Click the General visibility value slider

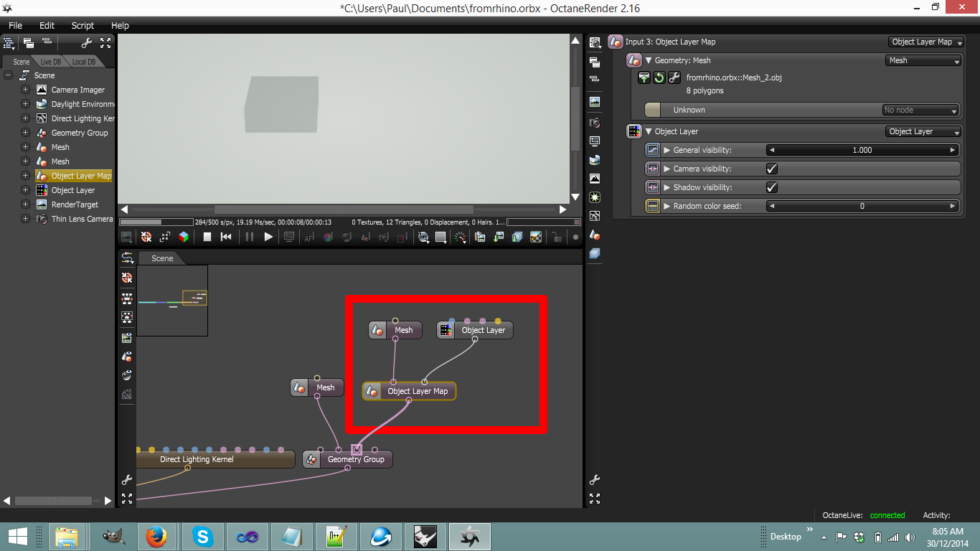point(862,150)
